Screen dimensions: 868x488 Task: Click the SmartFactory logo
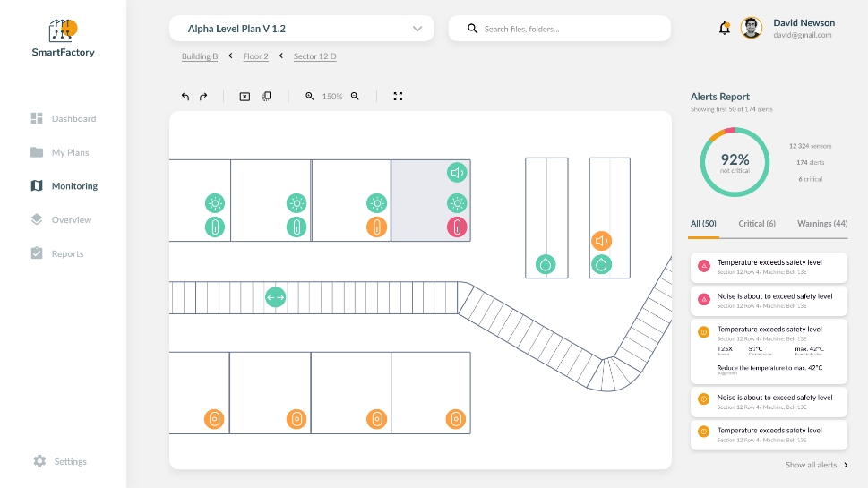(63, 39)
